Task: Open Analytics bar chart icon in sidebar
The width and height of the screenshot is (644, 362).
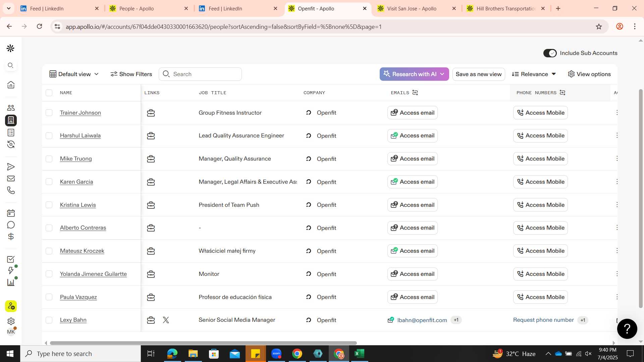Action: pyautogui.click(x=11, y=282)
